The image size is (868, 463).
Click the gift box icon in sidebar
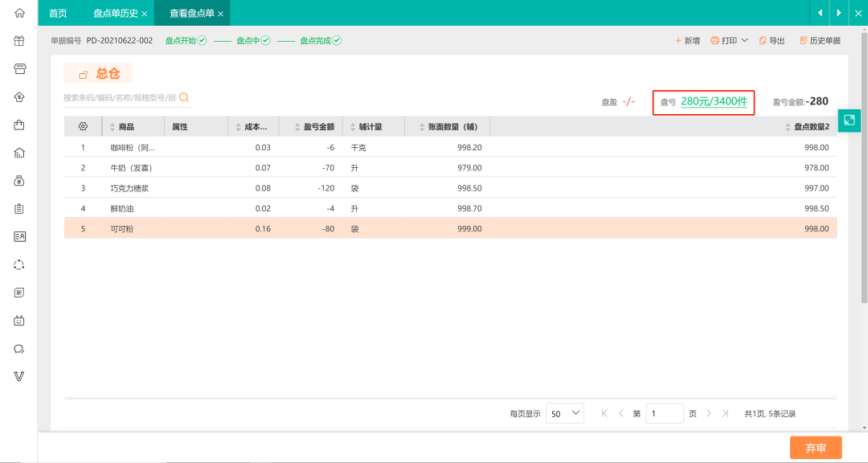coord(19,41)
